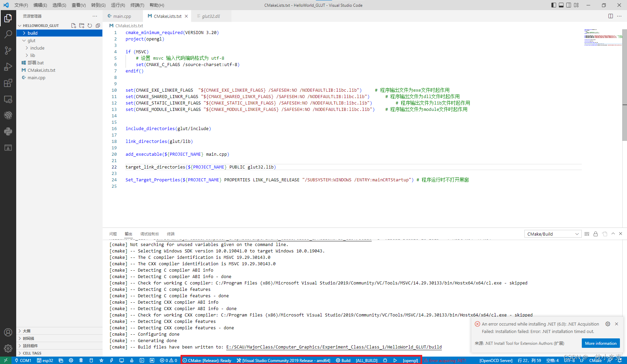Launch the opengl target with the play icon

click(x=395, y=360)
